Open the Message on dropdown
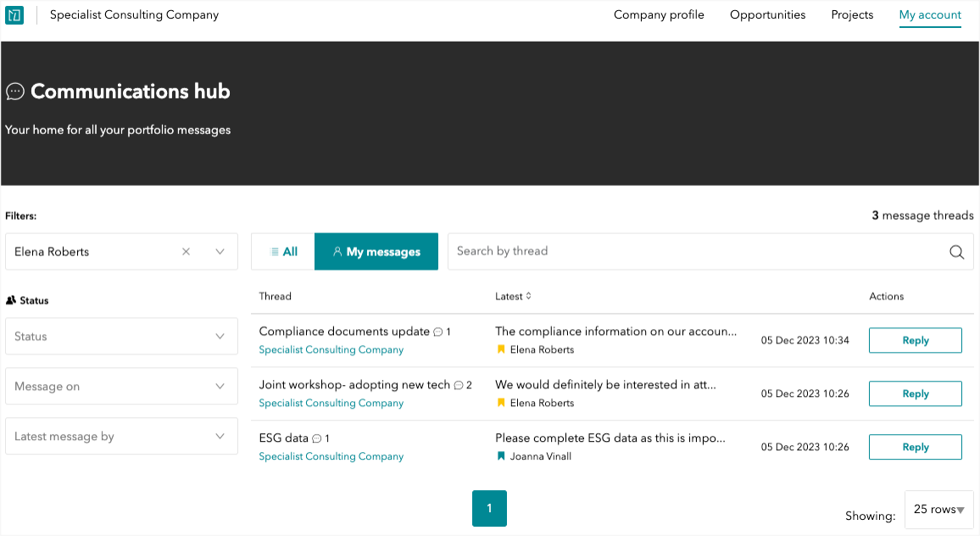Image resolution: width=980 pixels, height=536 pixels. [x=121, y=387]
